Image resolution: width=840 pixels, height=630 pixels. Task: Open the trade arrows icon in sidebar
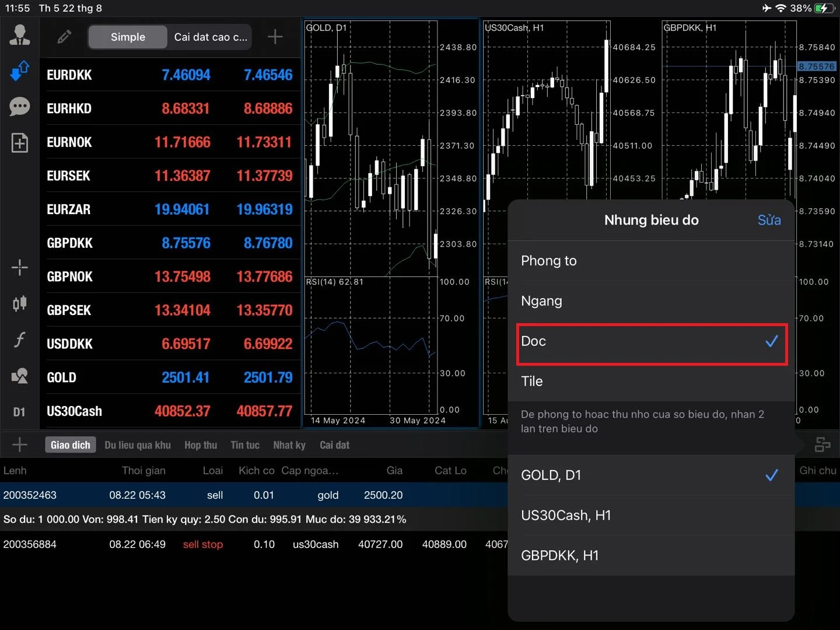(x=20, y=71)
